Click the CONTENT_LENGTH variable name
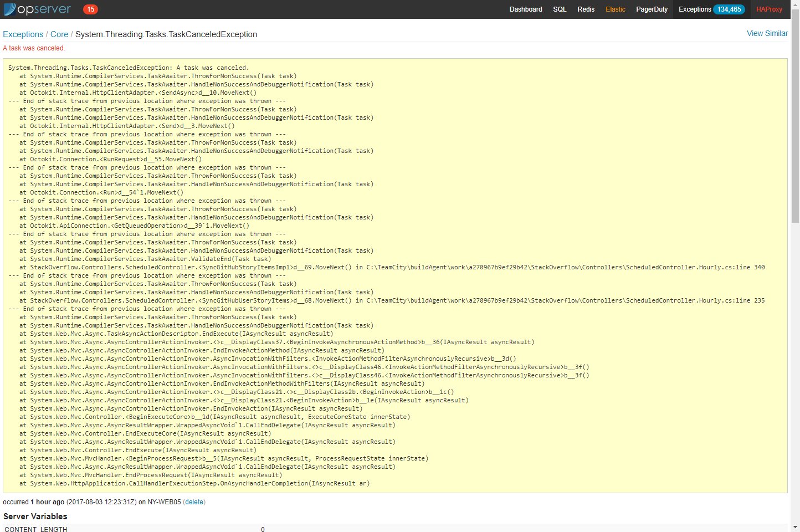 (36, 529)
